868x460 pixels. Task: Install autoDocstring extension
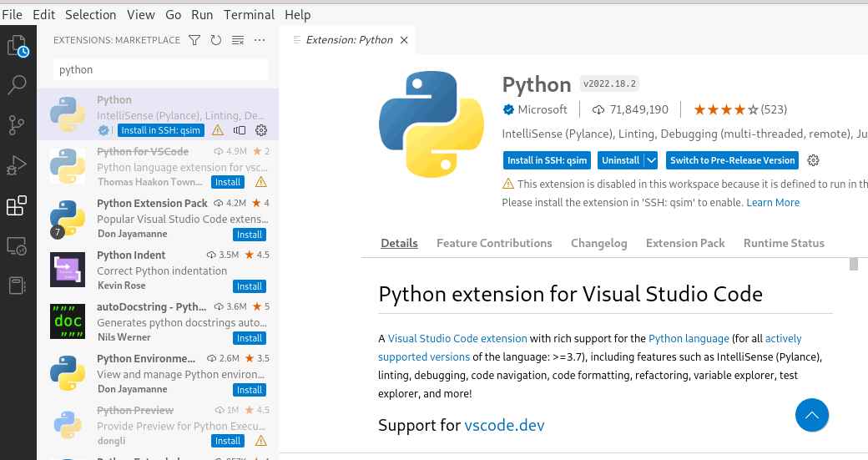249,338
